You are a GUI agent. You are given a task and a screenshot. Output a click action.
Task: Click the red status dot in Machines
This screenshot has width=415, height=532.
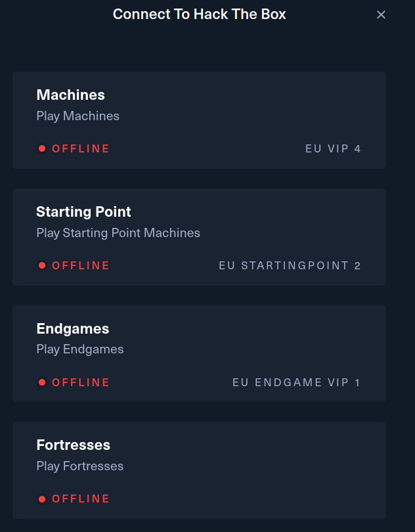(42, 148)
